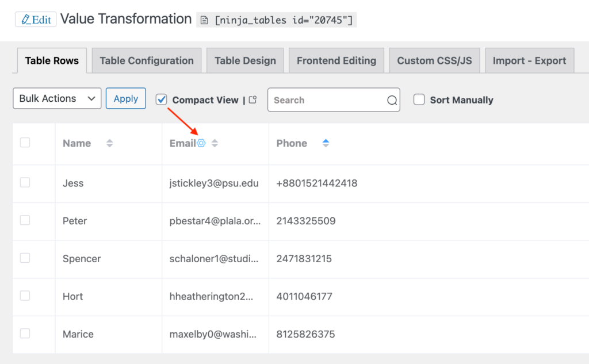
Task: Click the phone number 2471831215
Action: tap(304, 259)
